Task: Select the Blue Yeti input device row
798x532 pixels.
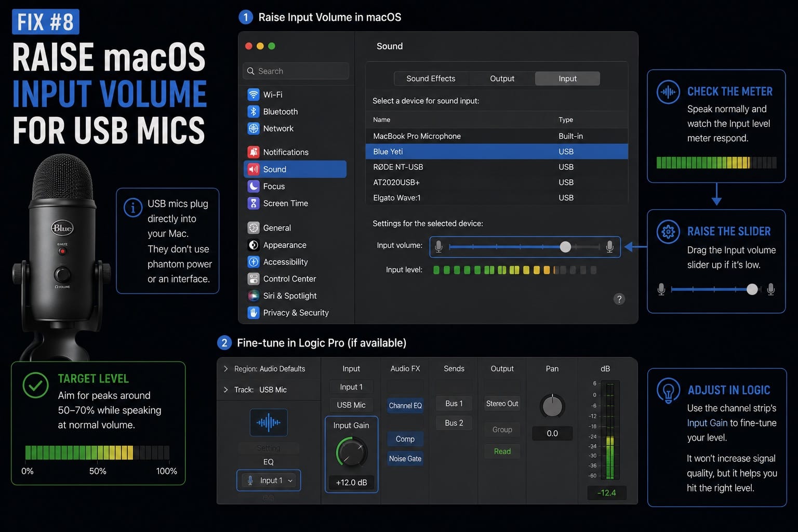Action: (497, 152)
